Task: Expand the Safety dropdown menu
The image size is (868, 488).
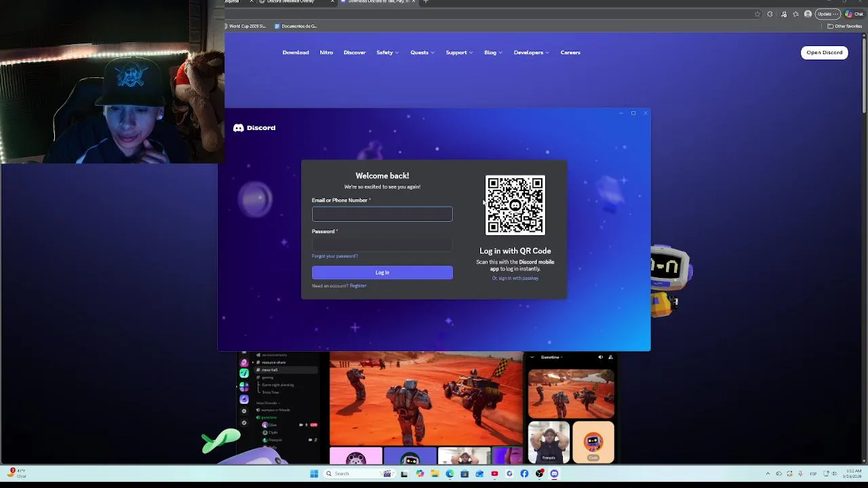Action: (387, 52)
